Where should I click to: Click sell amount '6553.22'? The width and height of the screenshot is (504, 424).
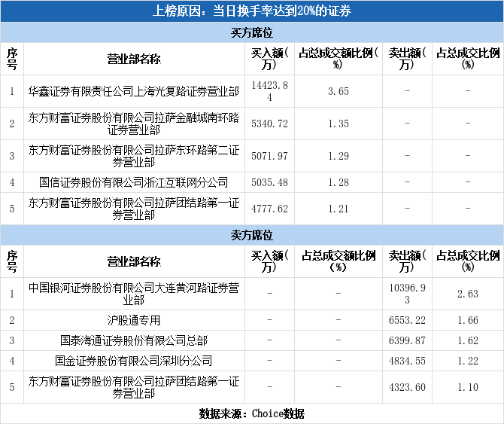pyautogui.click(x=407, y=320)
